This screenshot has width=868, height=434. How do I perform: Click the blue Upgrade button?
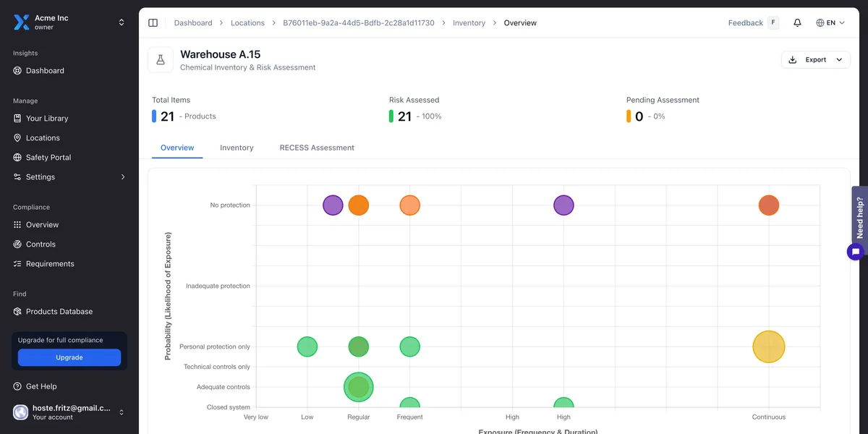[69, 357]
